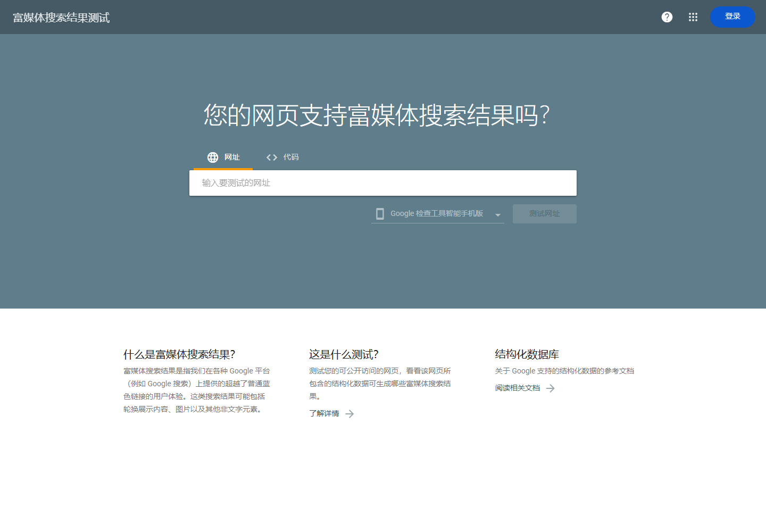Image resolution: width=766 pixels, height=532 pixels.
Task: Switch to the 代码 tab
Action: pos(282,157)
